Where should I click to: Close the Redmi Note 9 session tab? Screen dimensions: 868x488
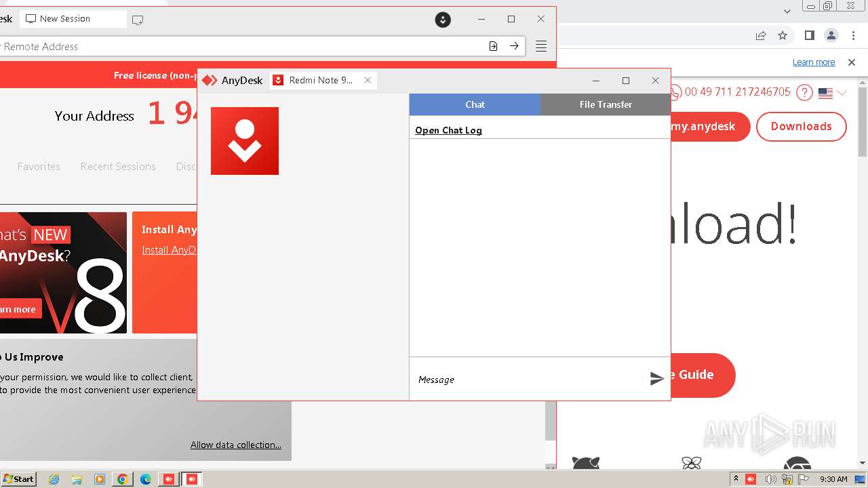click(368, 80)
